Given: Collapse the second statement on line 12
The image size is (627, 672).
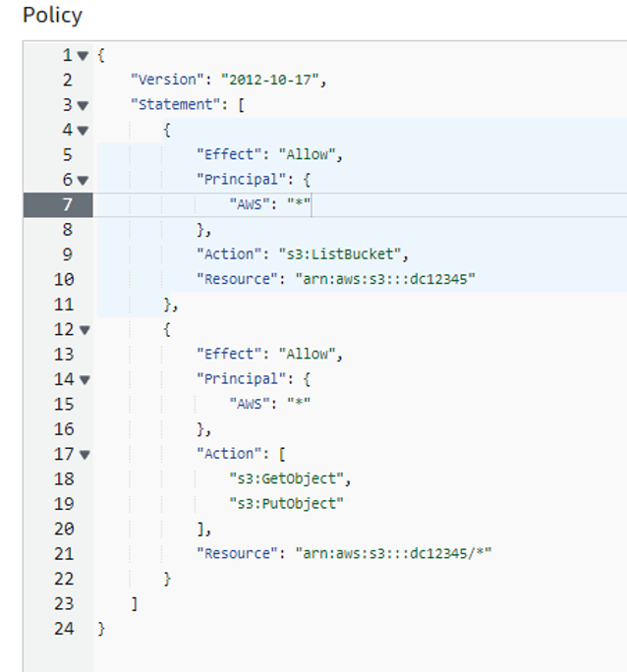Looking at the screenshot, I should 85,330.
